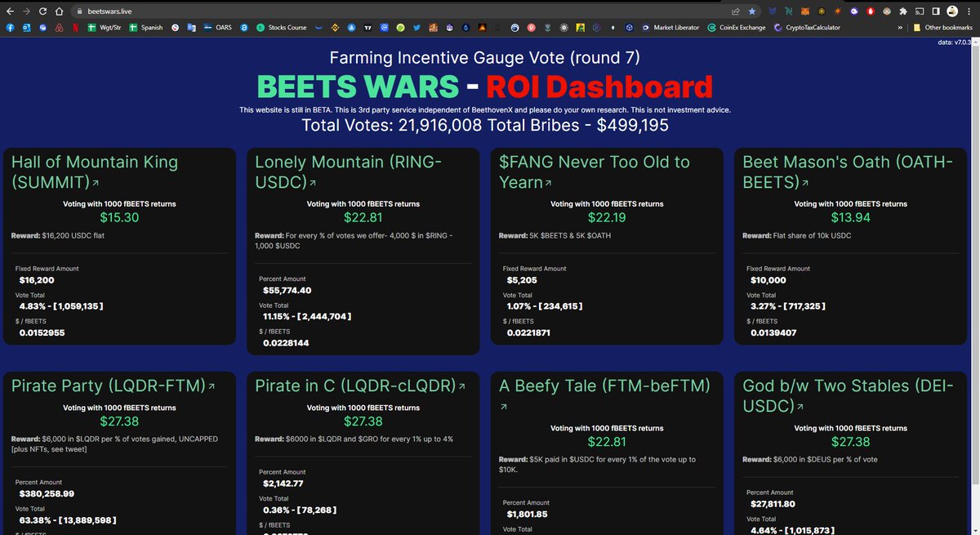Click the site lock icon in address bar
This screenshot has width=980, height=535.
pos(79,11)
